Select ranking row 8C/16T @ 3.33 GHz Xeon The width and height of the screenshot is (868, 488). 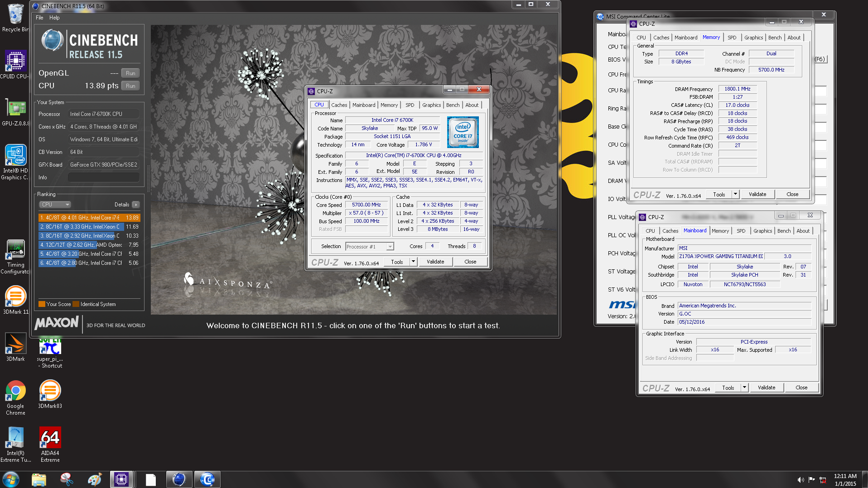coord(89,227)
